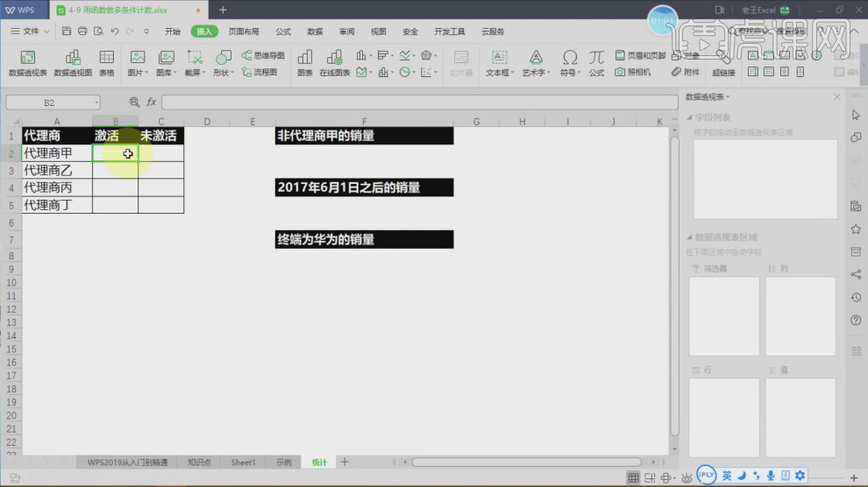
Task: Toggle the 英 language mode in iFLY bar
Action: point(726,476)
